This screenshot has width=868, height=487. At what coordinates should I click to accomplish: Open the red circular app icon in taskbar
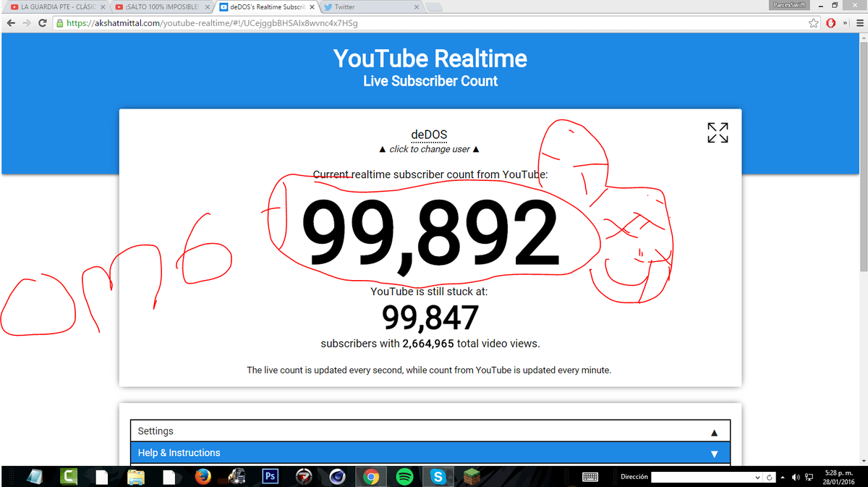[x=305, y=477]
